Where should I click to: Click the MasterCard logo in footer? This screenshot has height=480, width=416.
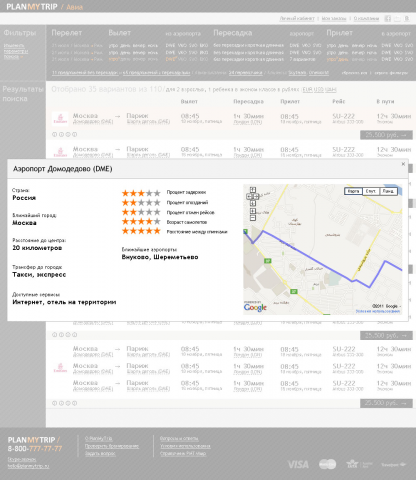click(327, 464)
